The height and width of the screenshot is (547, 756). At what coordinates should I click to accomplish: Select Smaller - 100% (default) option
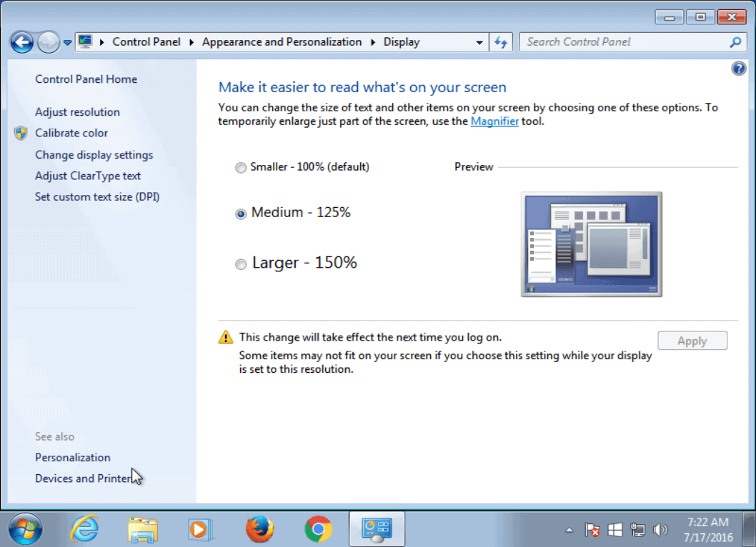[302, 167]
